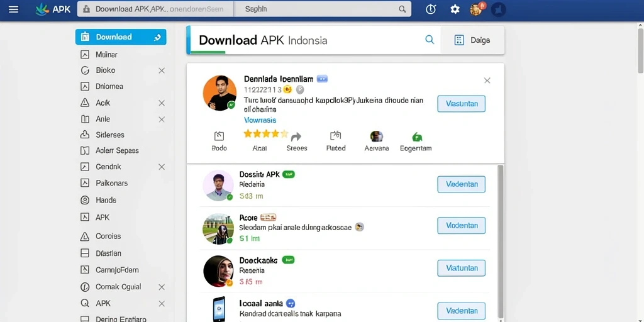This screenshot has height=322, width=644.
Task: Click the star rating above Alcal
Action: click(x=266, y=133)
